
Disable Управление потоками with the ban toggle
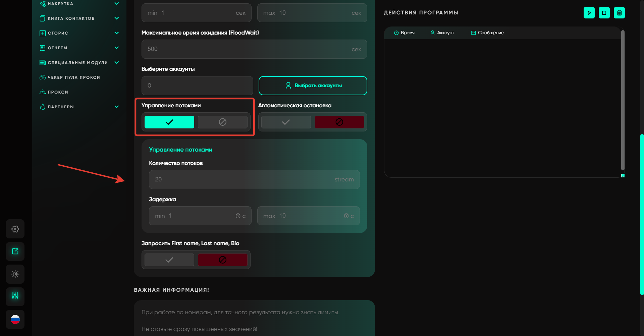[222, 122]
